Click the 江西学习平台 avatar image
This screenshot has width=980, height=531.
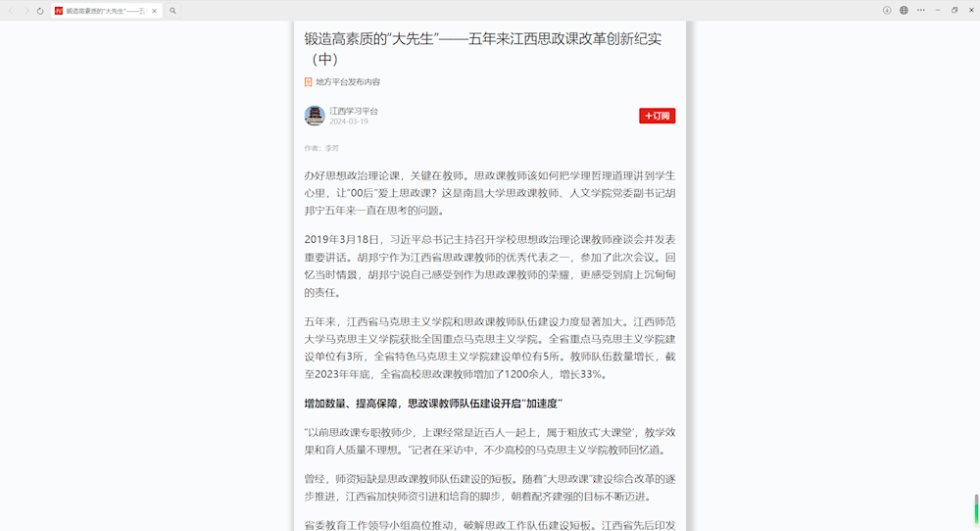coord(314,116)
